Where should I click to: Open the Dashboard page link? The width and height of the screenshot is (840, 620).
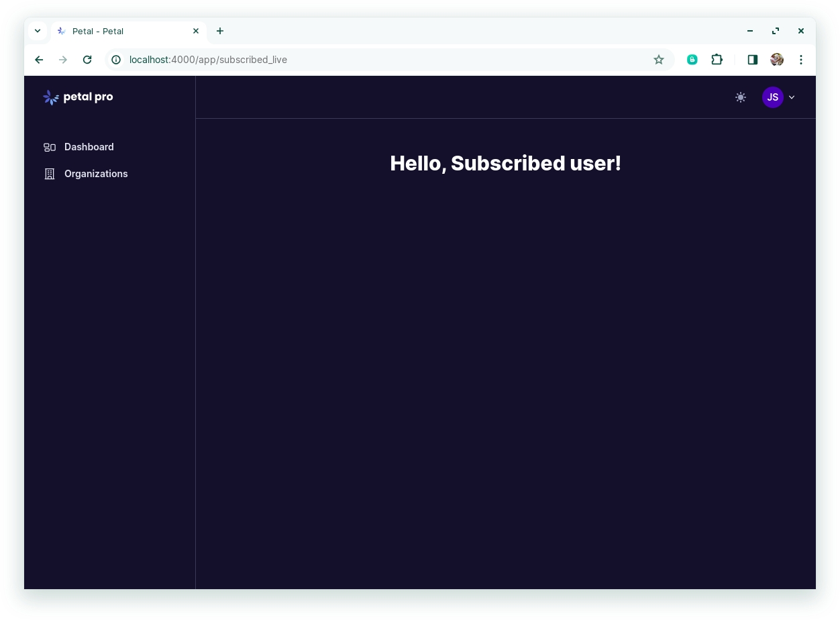pos(89,147)
